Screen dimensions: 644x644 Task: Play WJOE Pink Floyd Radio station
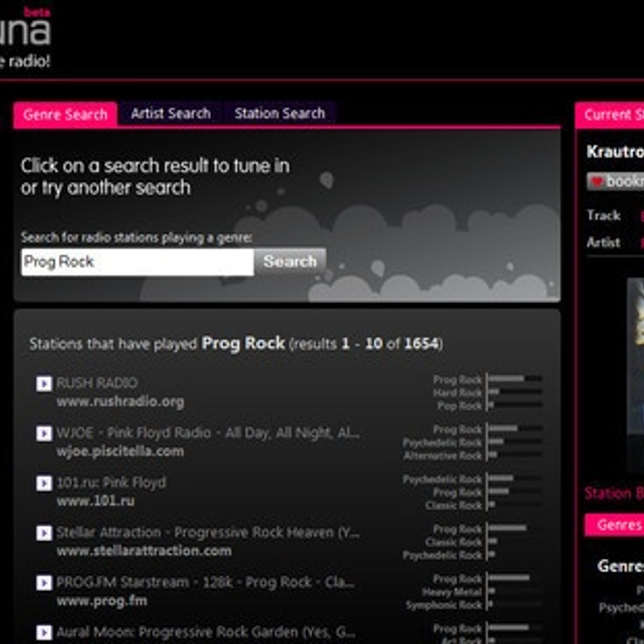click(x=44, y=433)
